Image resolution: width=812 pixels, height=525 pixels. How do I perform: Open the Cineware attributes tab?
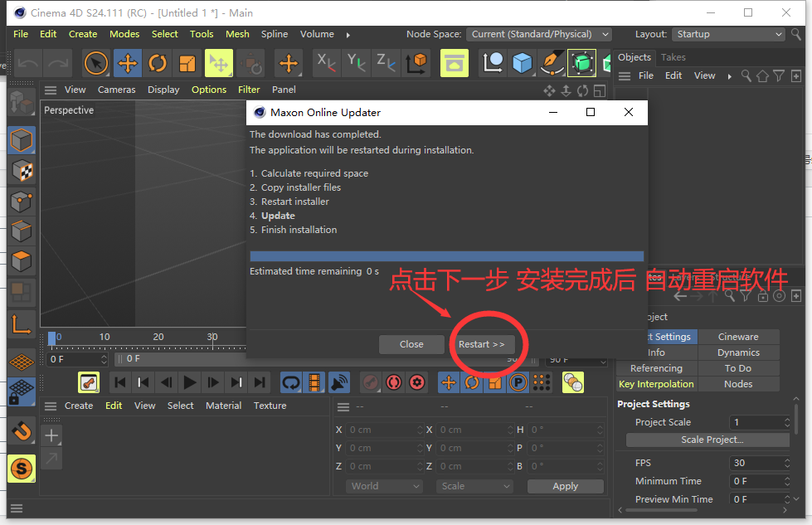coord(738,337)
